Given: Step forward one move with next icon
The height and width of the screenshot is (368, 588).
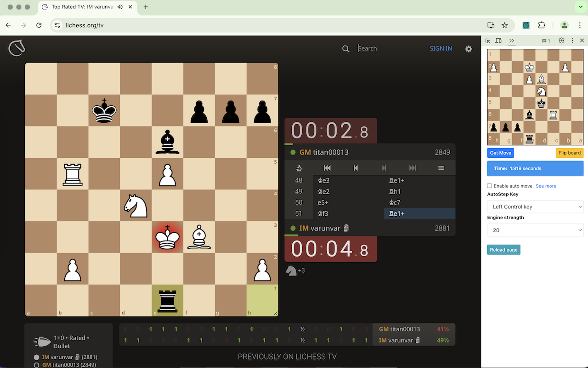Looking at the screenshot, I should click(384, 168).
